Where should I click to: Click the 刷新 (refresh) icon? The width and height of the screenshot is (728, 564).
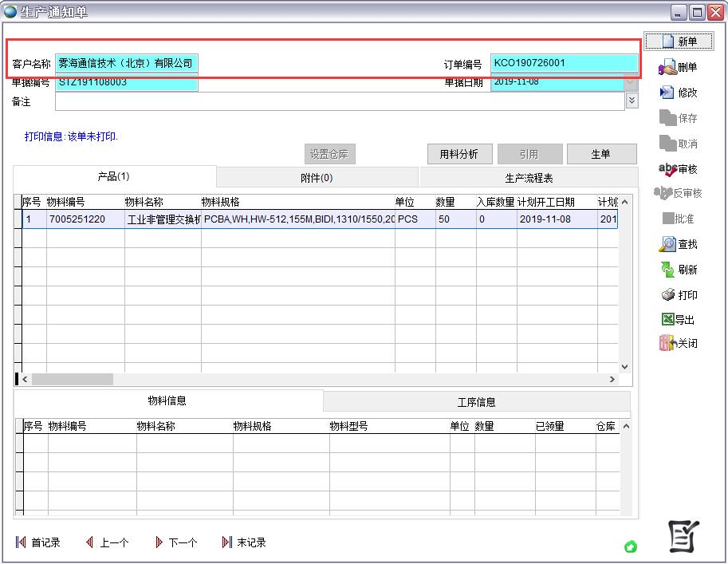coord(667,270)
